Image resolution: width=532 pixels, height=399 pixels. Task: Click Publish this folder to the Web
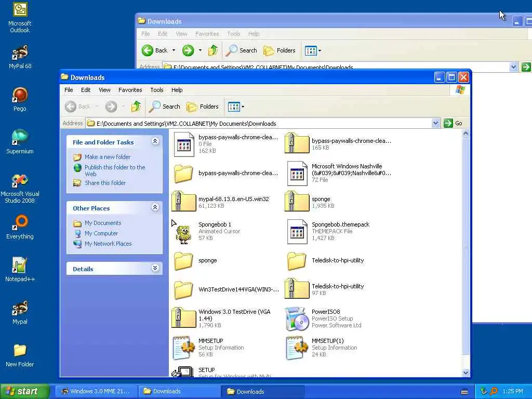[115, 170]
